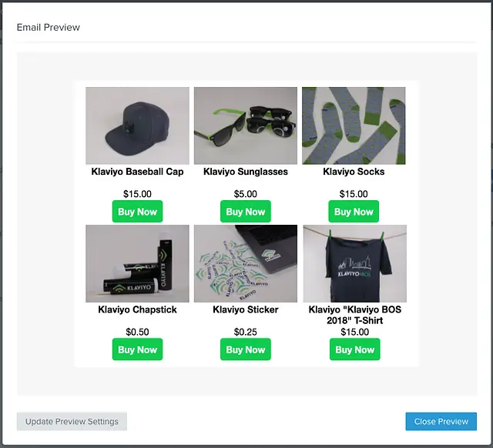Click Buy Now under Klaviyo Sticker
Image resolution: width=493 pixels, height=448 pixels.
click(246, 349)
